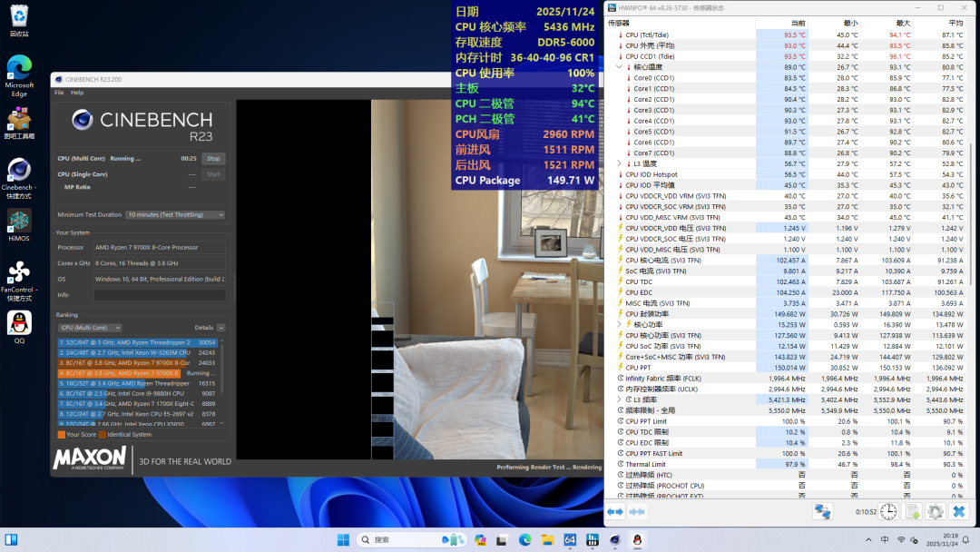
Task: Open the bar-chart app on the taskbar
Action: [593, 539]
